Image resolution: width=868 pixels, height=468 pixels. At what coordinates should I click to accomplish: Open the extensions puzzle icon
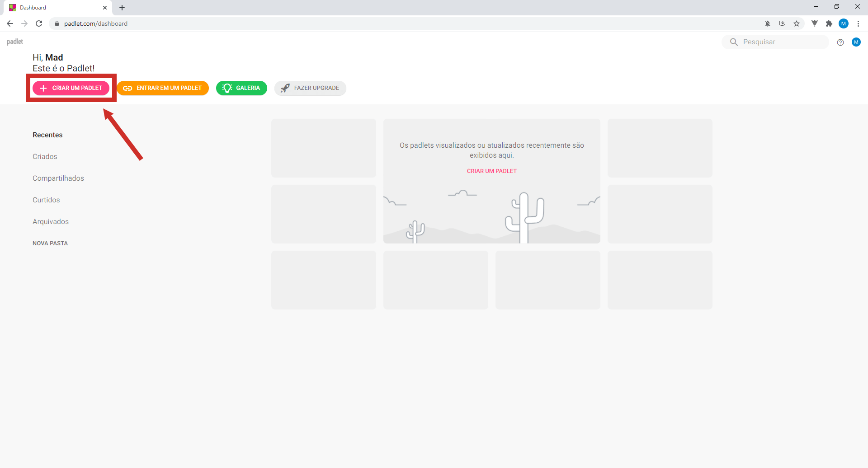[829, 23]
